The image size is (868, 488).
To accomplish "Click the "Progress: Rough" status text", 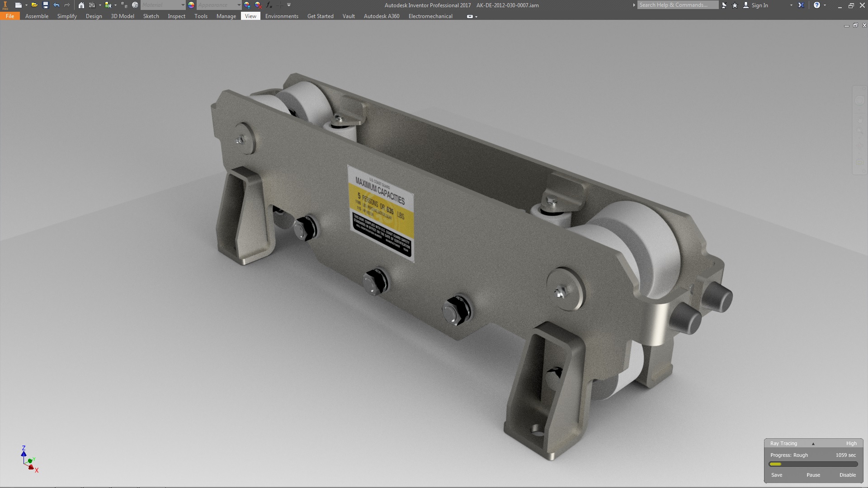I will (x=789, y=455).
